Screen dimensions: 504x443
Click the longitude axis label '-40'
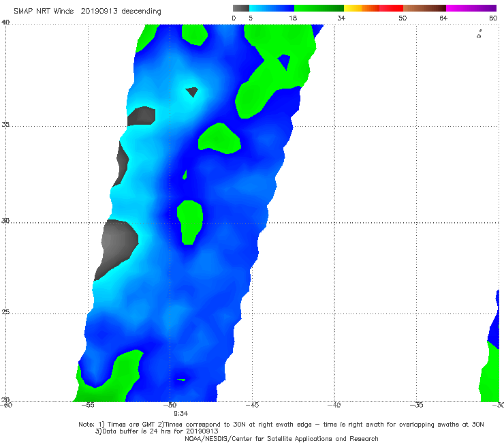tap(334, 405)
